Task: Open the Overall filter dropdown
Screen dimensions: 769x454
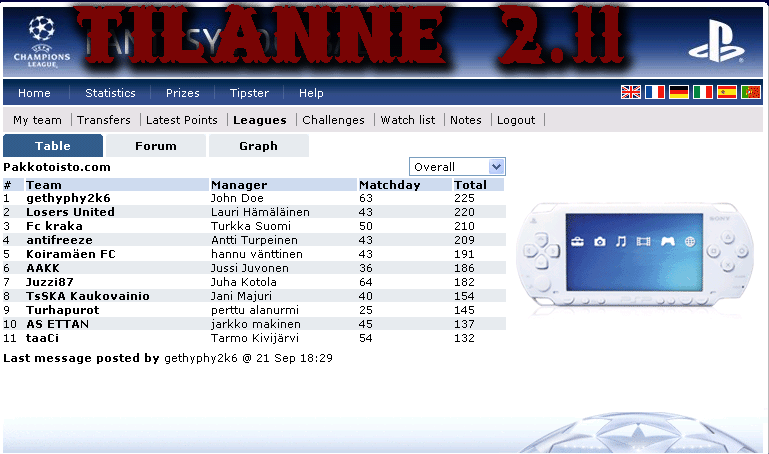Action: pyautogui.click(x=457, y=167)
